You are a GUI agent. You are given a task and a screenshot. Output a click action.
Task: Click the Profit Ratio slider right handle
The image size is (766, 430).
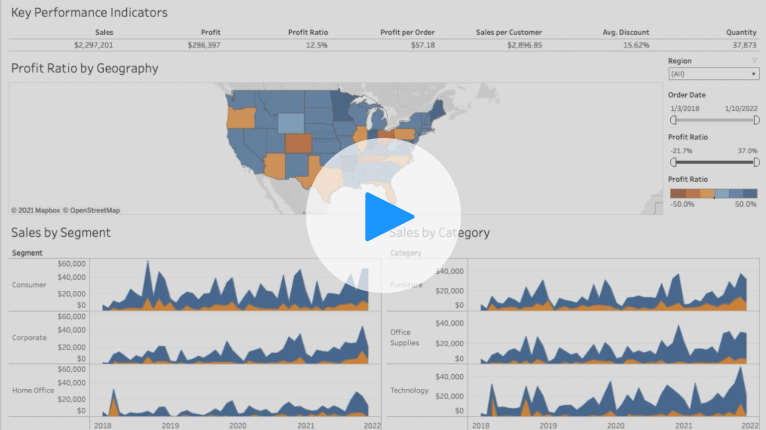(x=757, y=161)
